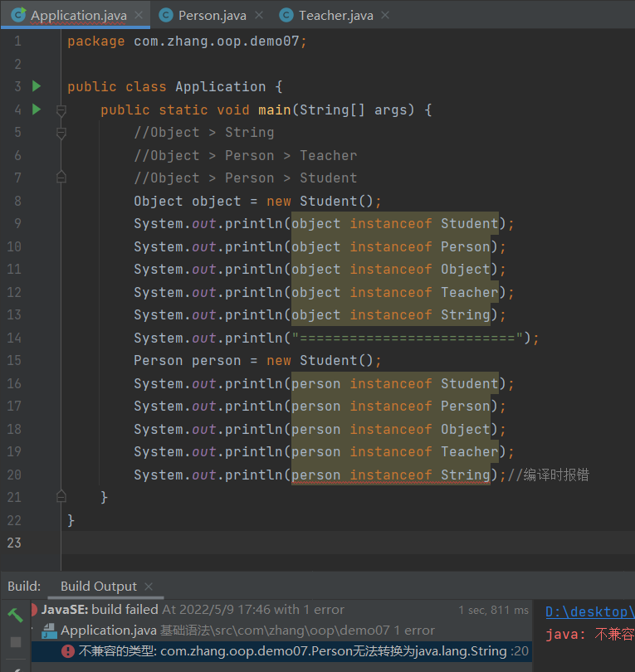Click the Application.java tab's class icon

(x=18, y=15)
